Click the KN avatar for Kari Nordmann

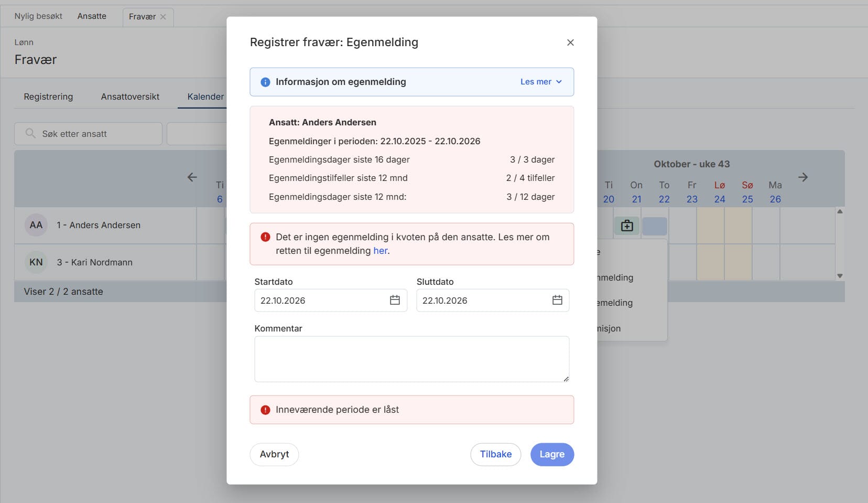36,262
